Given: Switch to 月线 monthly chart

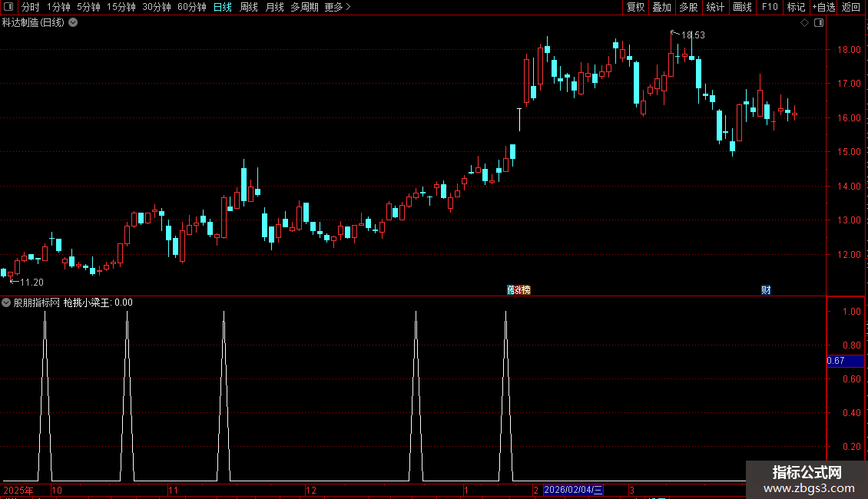Looking at the screenshot, I should pos(274,7).
